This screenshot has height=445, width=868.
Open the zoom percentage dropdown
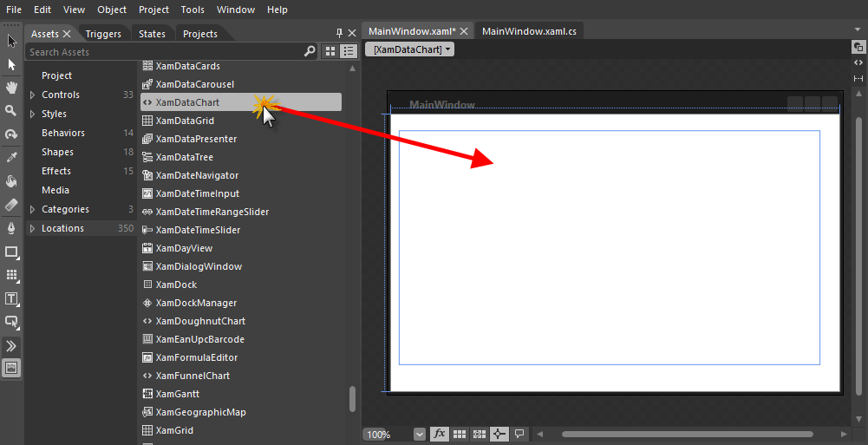[420, 434]
